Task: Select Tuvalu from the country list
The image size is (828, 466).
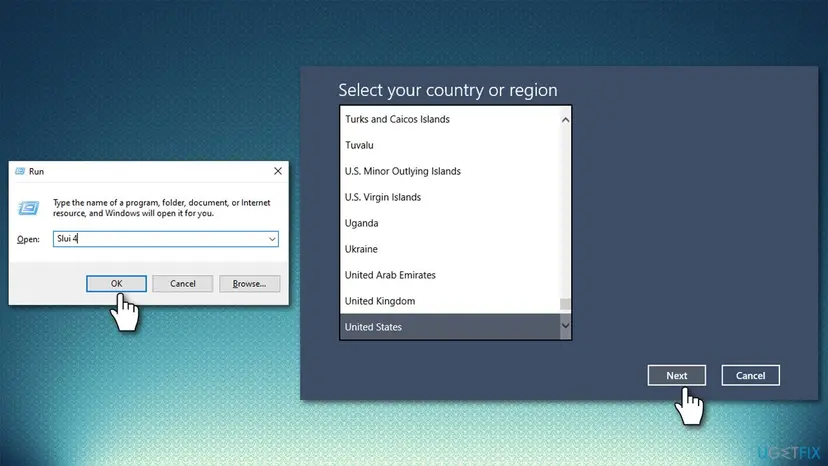Action: 450,145
